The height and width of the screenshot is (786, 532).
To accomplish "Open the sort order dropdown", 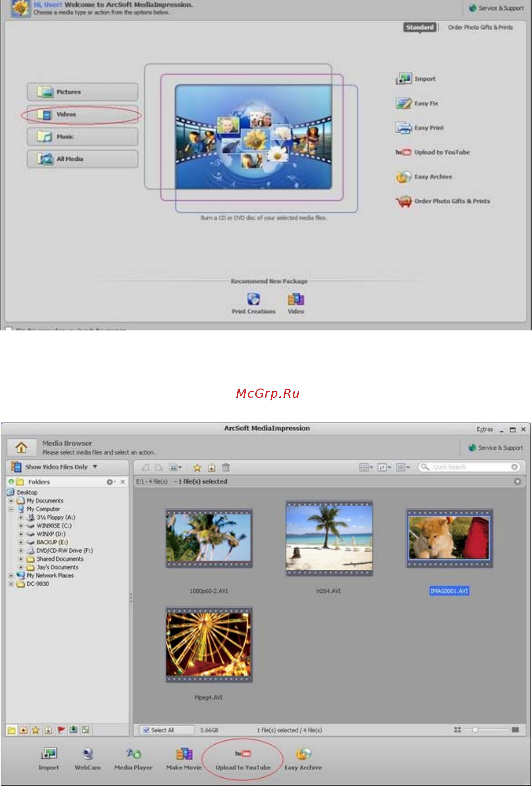I will [384, 467].
